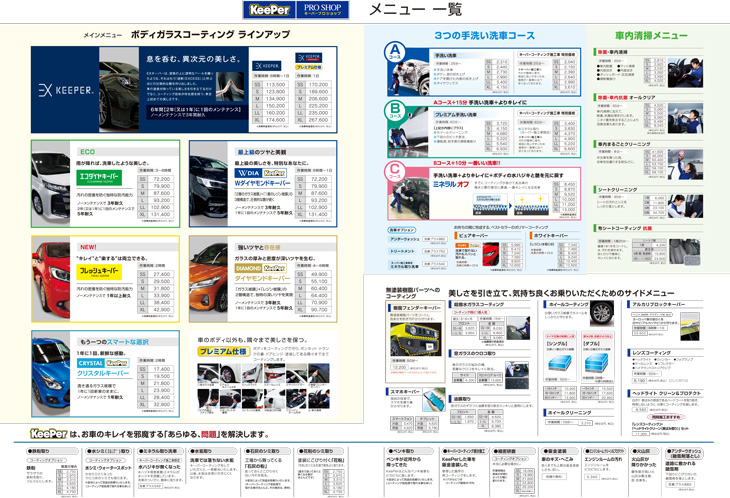Screen dimensions: 730x498
Task: Click the orange PURE Keeper badge
Action: point(468,245)
